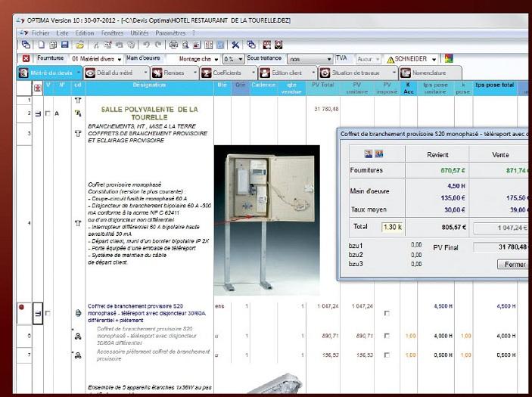Viewport: 532px width, 397px height.
Task: Switch to the Coefficients tab
Action: [x=227, y=73]
